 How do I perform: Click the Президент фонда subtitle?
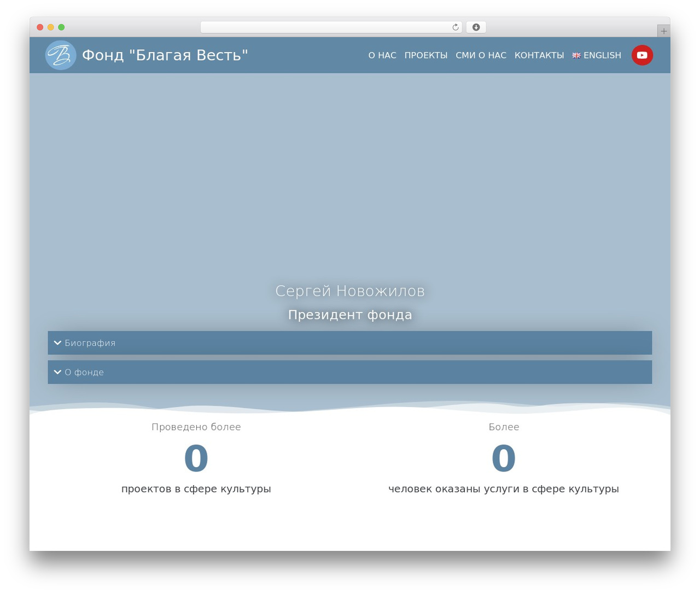(x=350, y=315)
